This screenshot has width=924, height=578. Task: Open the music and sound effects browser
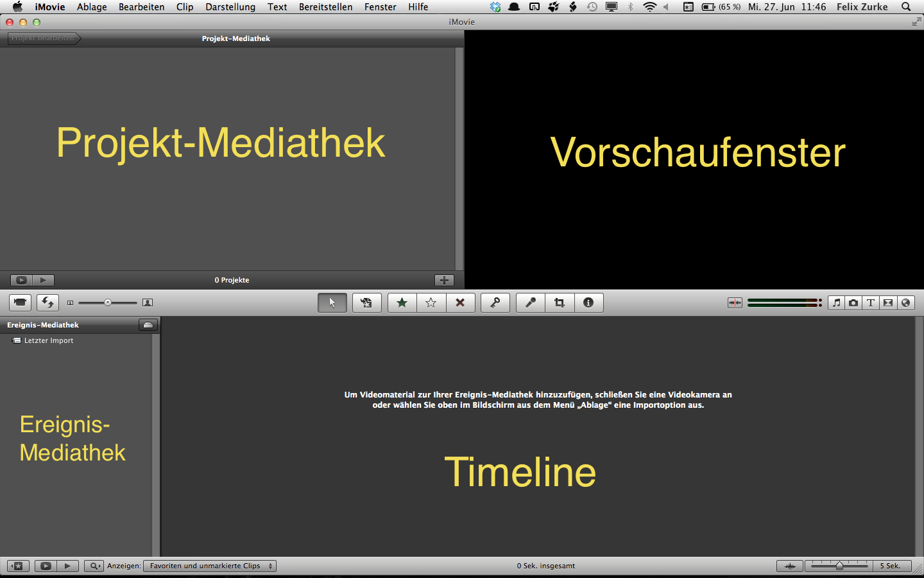(x=836, y=302)
